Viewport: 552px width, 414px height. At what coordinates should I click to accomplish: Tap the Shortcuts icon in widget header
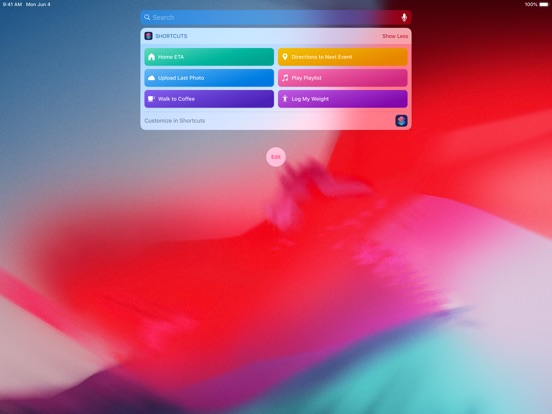[x=149, y=36]
